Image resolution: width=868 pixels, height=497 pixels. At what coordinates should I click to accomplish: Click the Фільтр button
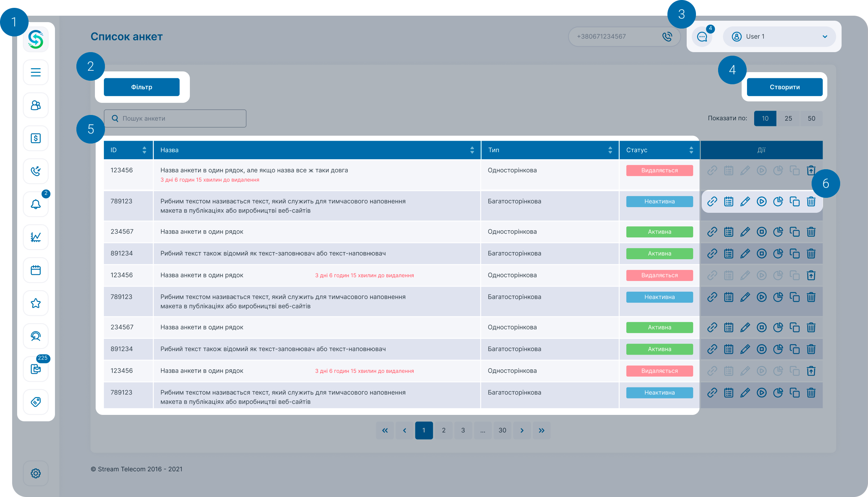click(x=142, y=87)
